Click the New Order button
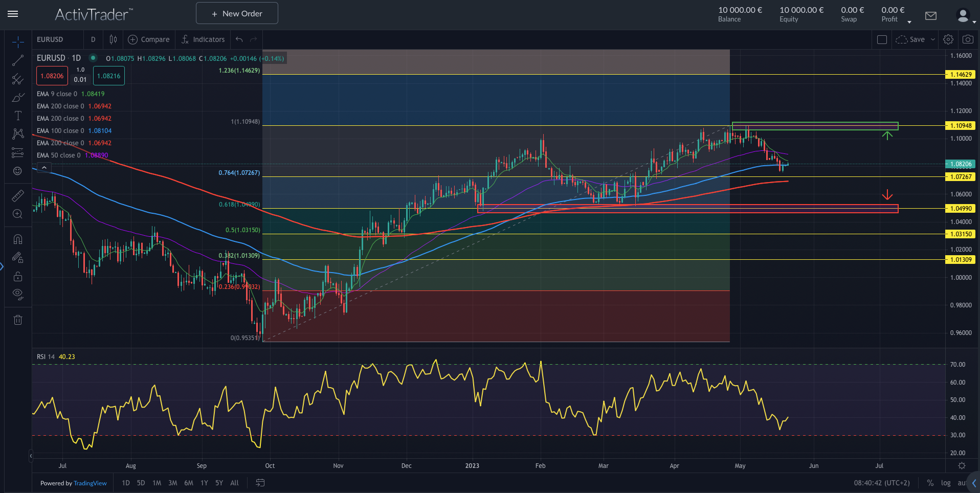The width and height of the screenshot is (980, 493). point(236,13)
